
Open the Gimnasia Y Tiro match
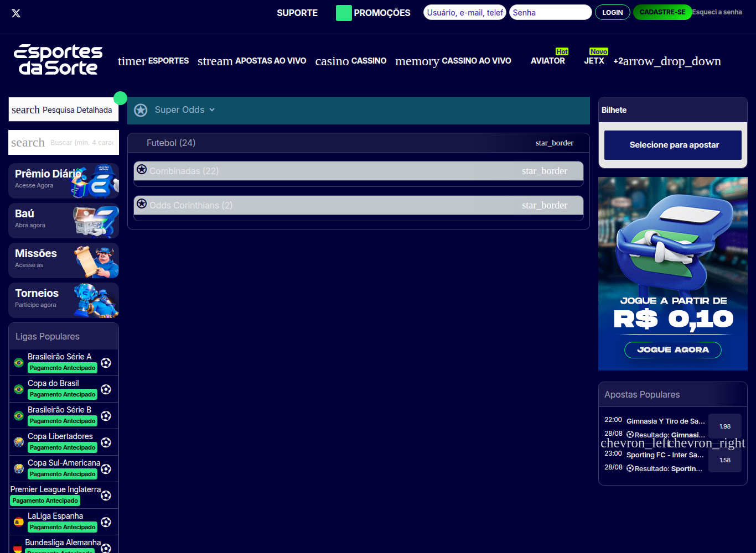click(666, 421)
